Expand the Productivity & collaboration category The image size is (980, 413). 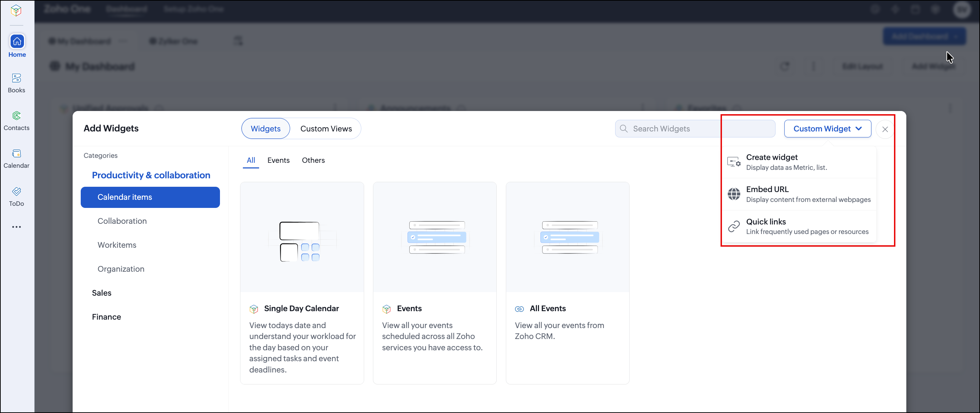151,175
